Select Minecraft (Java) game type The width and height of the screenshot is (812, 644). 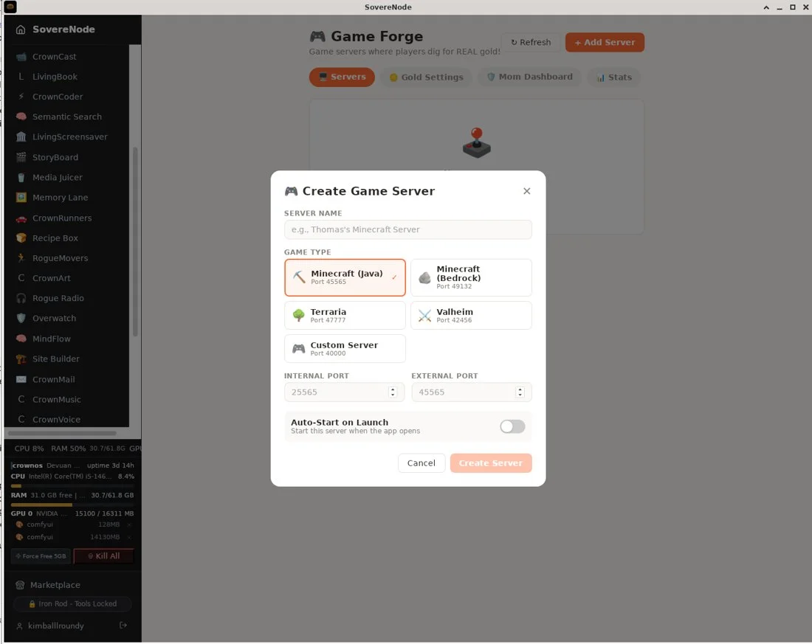(x=345, y=278)
